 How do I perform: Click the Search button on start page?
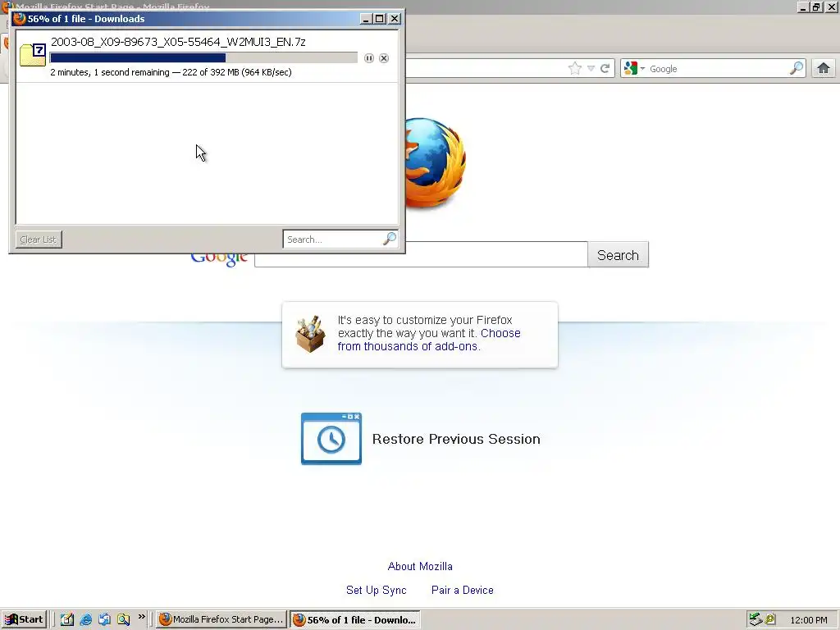tap(619, 255)
